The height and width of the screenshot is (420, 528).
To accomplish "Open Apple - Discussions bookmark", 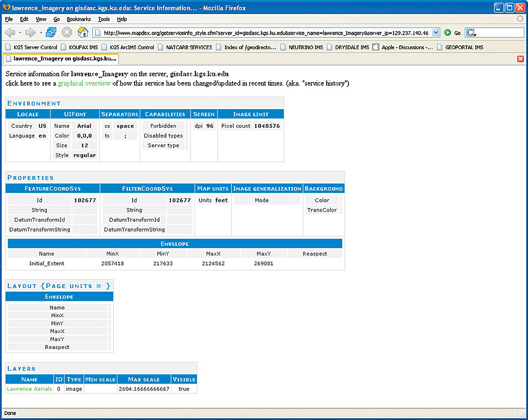I will [402, 48].
